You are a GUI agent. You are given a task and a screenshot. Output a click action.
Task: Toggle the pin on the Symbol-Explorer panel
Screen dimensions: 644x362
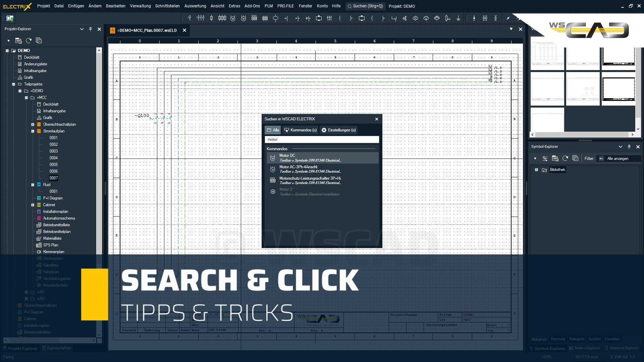tap(629, 146)
